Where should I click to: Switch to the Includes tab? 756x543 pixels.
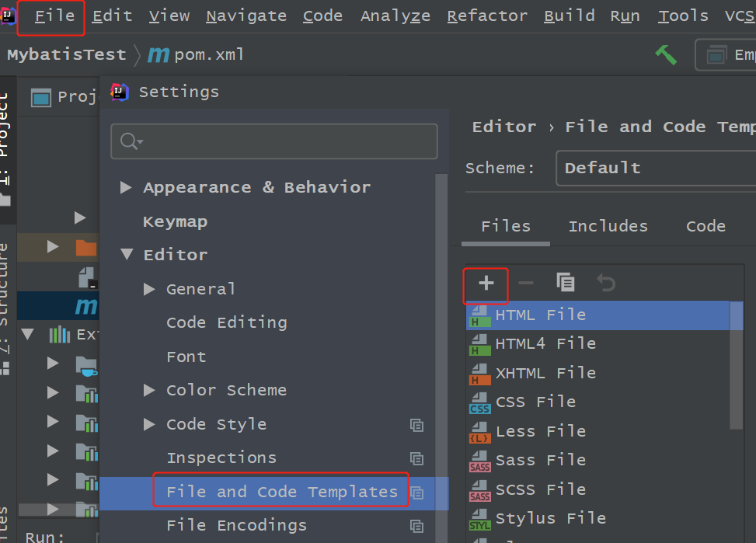[608, 226]
